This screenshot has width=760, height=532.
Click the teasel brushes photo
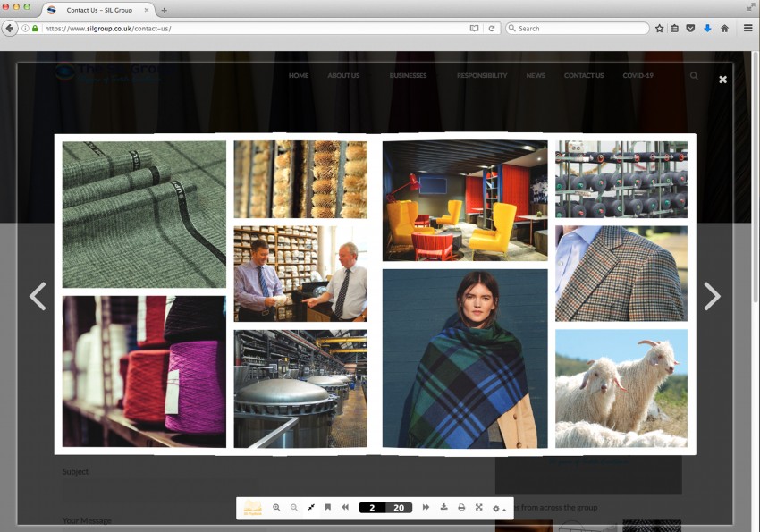coord(300,180)
